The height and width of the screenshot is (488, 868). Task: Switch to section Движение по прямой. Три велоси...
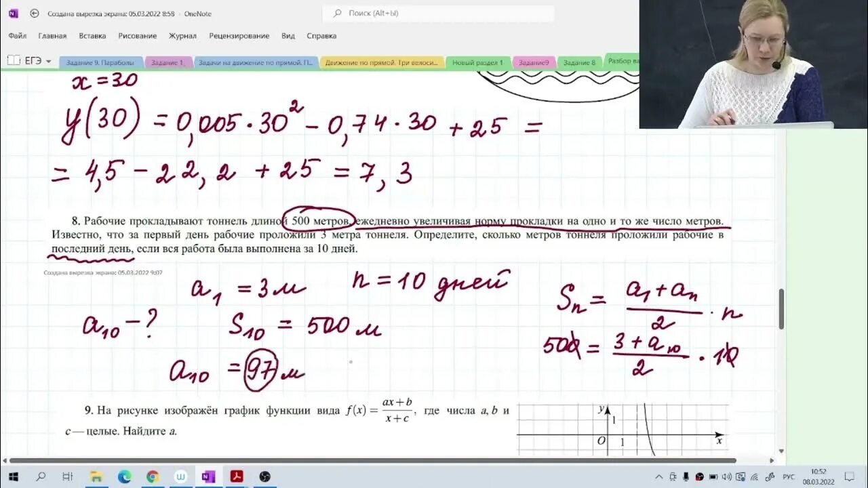(x=382, y=62)
